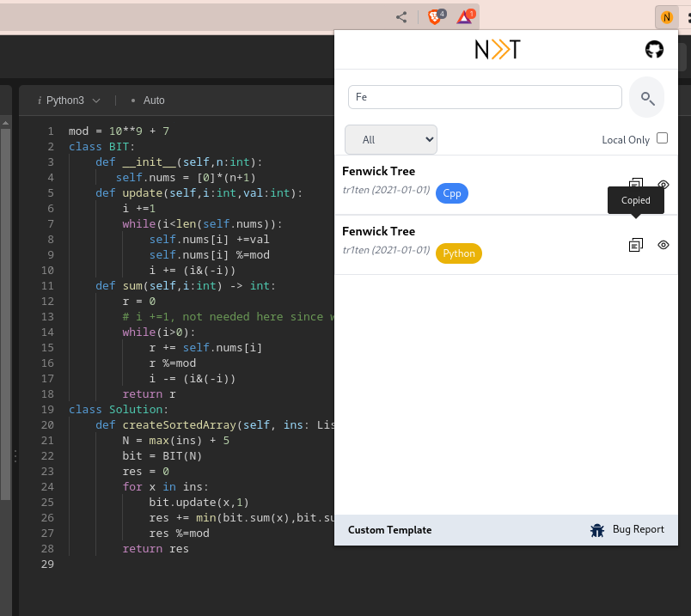Open the Custom Template link

tap(389, 530)
